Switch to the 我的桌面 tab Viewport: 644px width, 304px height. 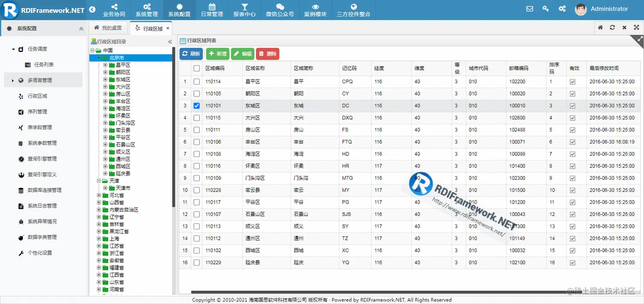108,28
